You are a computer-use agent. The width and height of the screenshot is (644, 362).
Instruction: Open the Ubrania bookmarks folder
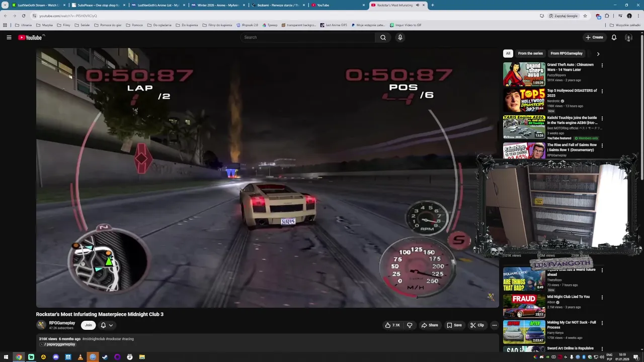click(23, 25)
